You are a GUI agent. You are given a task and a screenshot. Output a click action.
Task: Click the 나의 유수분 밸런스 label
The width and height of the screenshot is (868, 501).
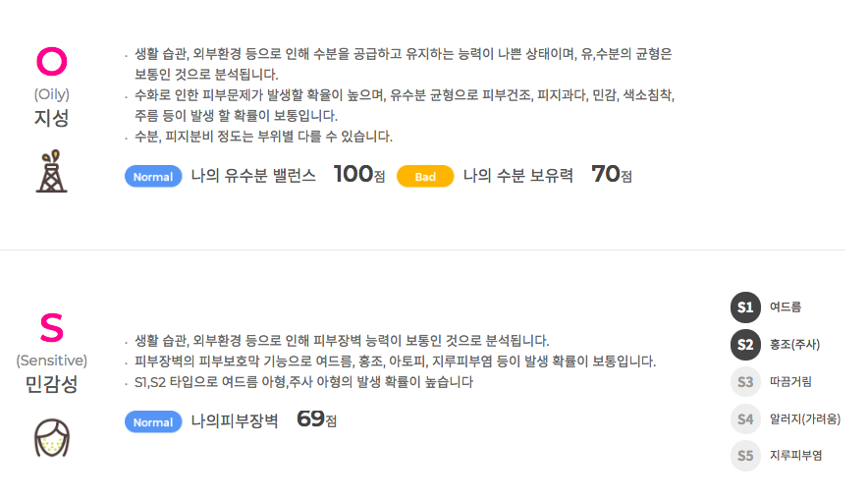coord(253,177)
